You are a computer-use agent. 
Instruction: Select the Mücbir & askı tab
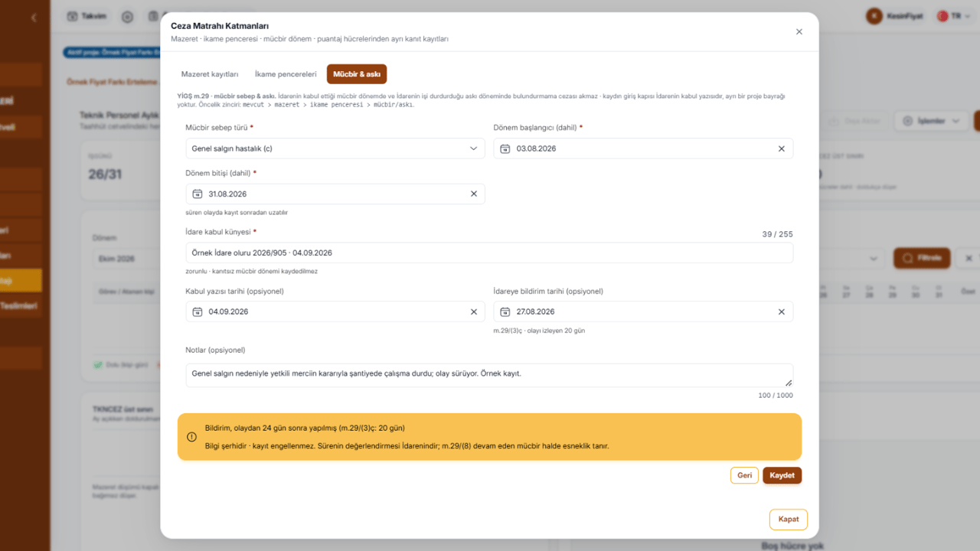tap(357, 74)
